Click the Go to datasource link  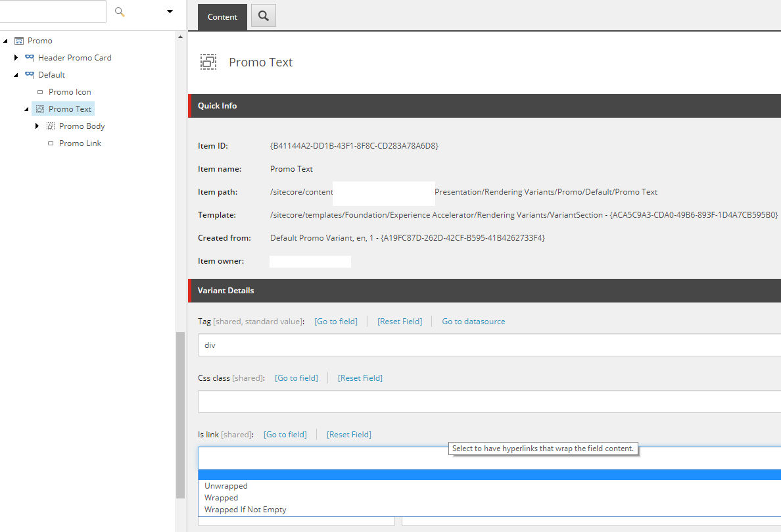tap(473, 321)
